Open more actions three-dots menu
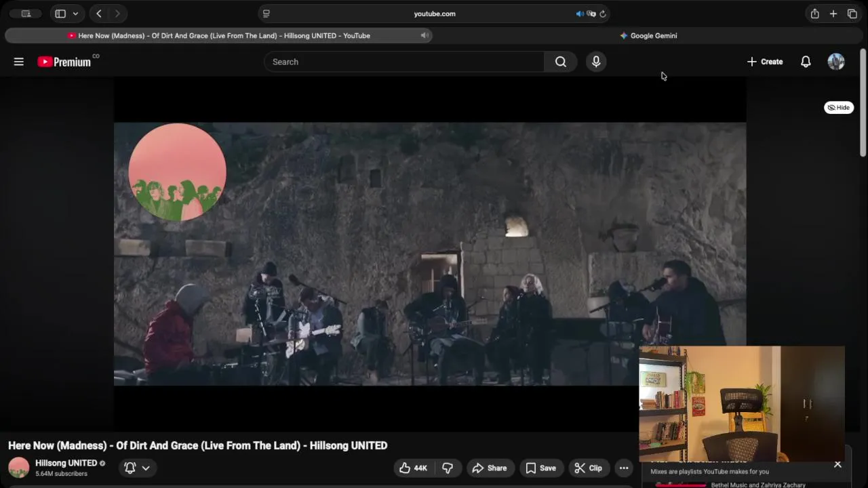The width and height of the screenshot is (868, 488). tap(624, 468)
